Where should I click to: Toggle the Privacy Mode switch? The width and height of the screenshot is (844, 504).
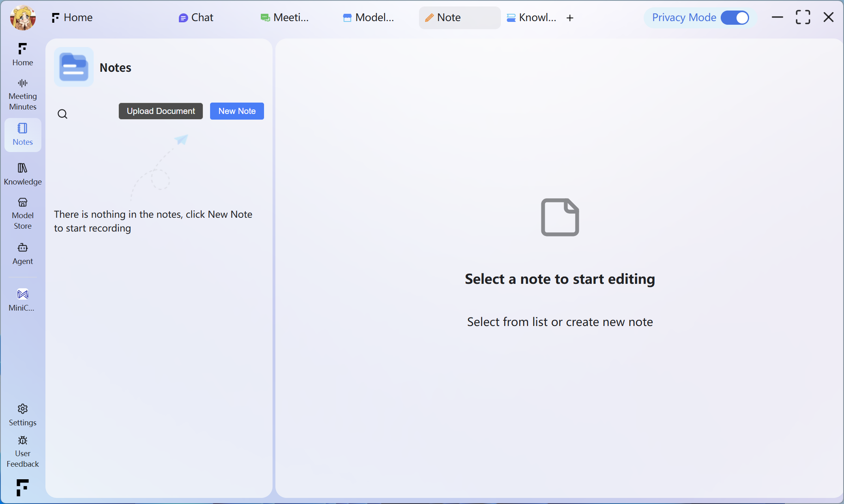(x=734, y=18)
